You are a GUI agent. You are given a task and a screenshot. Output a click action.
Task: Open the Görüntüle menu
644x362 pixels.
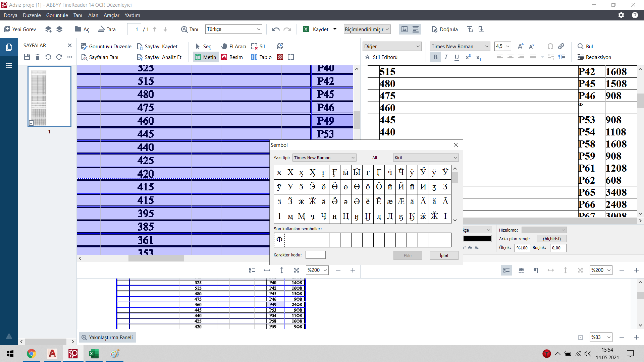[57, 15]
